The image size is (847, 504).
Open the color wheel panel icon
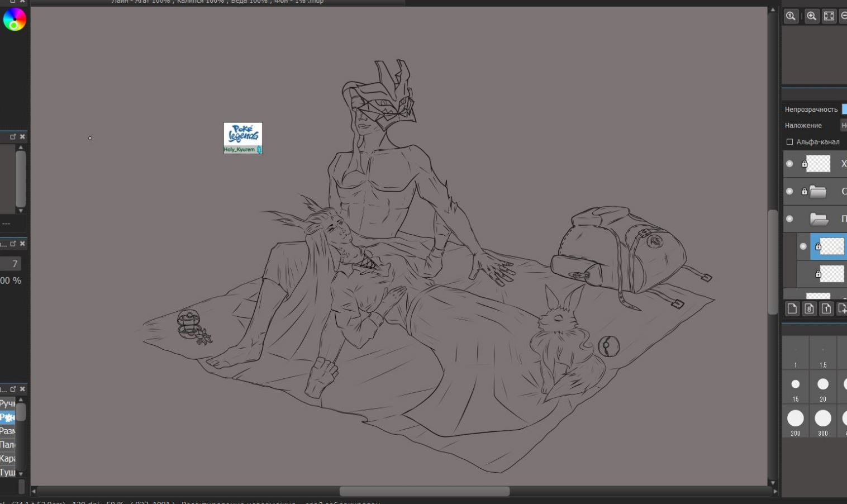click(15, 20)
